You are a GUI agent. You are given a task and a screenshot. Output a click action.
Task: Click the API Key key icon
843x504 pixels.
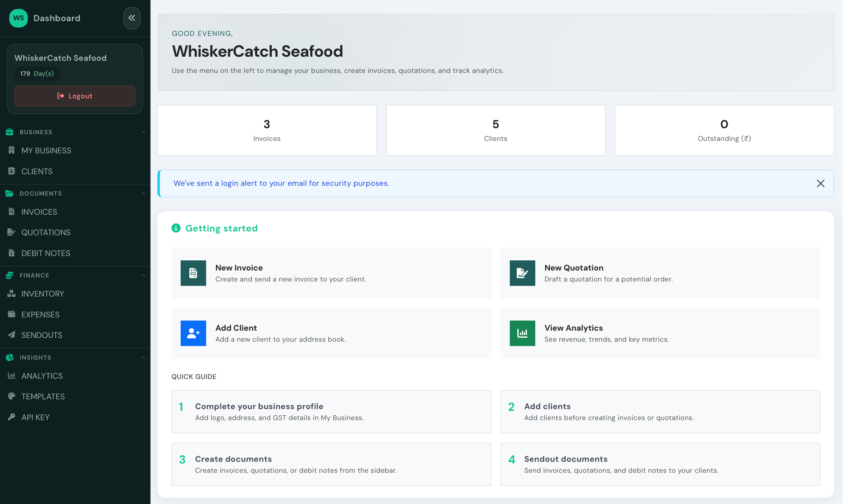click(11, 417)
